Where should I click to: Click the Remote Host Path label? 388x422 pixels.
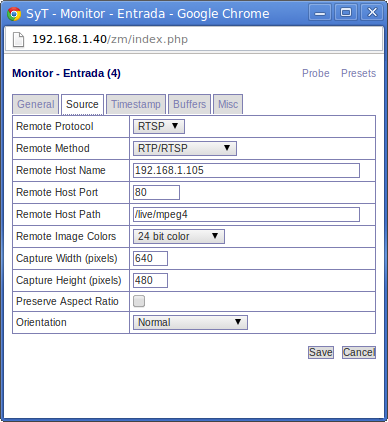click(58, 214)
